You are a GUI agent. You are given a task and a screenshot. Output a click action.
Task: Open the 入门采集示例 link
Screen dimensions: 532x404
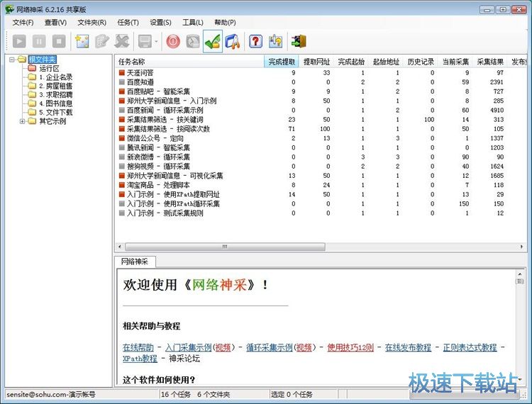click(x=188, y=347)
